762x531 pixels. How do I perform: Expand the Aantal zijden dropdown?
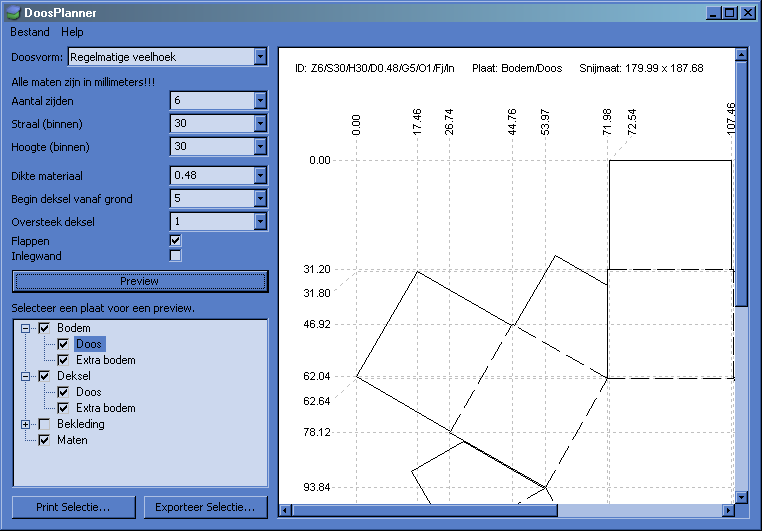[x=260, y=101]
